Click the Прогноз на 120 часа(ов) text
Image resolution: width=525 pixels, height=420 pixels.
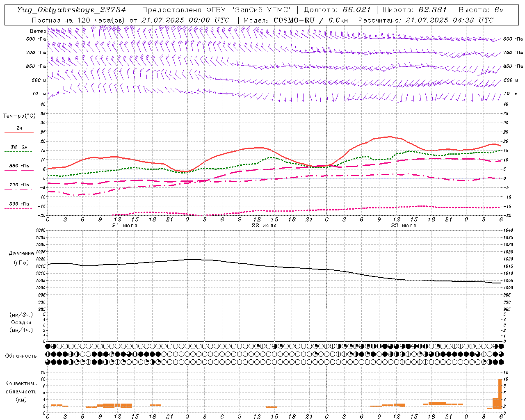pos(79,20)
